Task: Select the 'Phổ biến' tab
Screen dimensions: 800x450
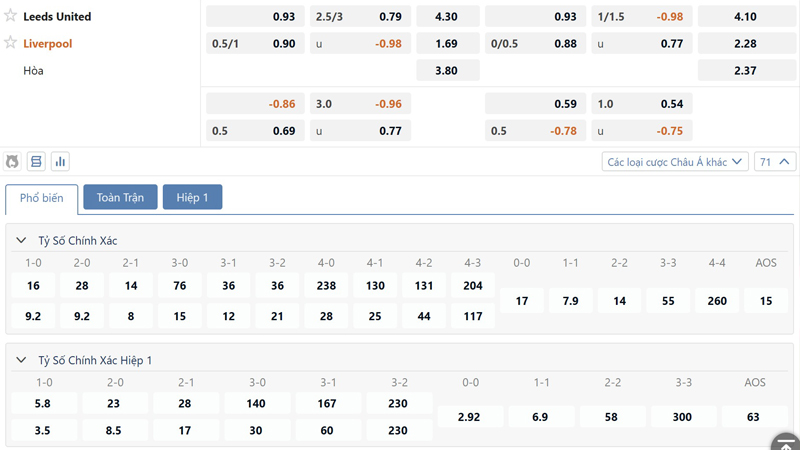Action: point(42,198)
